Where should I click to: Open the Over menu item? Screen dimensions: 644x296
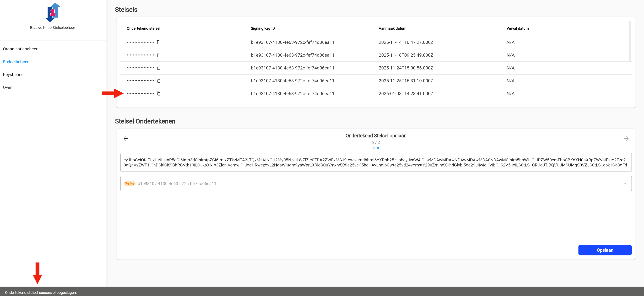pos(7,87)
